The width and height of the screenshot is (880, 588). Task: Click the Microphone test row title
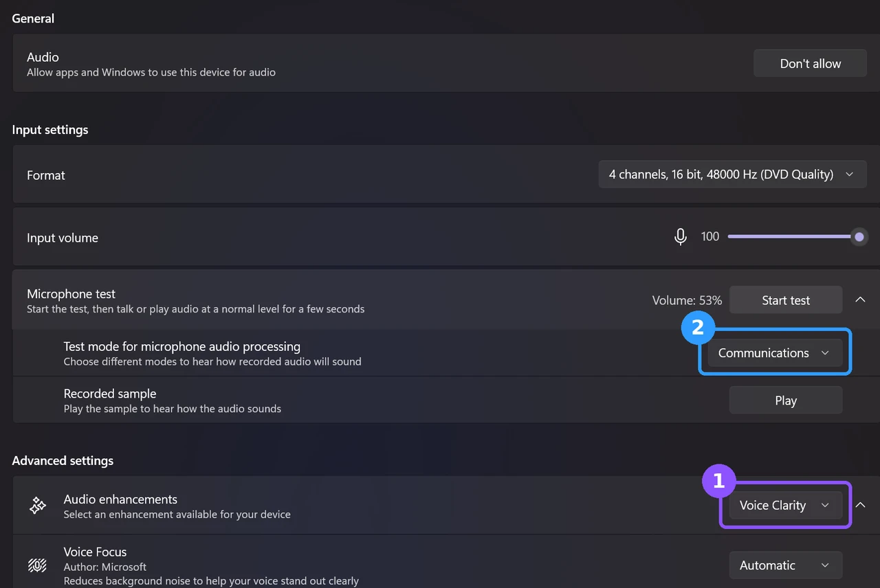pos(71,294)
